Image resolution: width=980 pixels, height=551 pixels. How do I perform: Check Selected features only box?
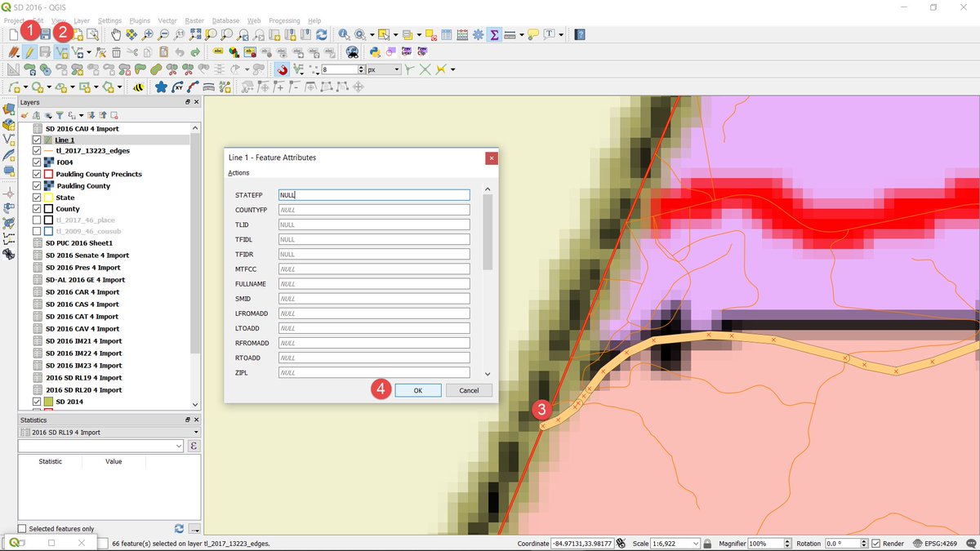pyautogui.click(x=22, y=529)
